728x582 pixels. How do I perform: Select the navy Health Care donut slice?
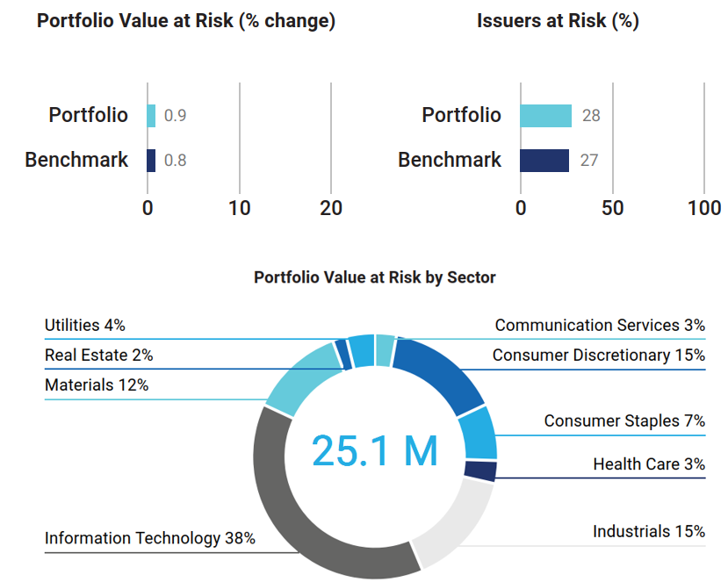click(x=481, y=471)
